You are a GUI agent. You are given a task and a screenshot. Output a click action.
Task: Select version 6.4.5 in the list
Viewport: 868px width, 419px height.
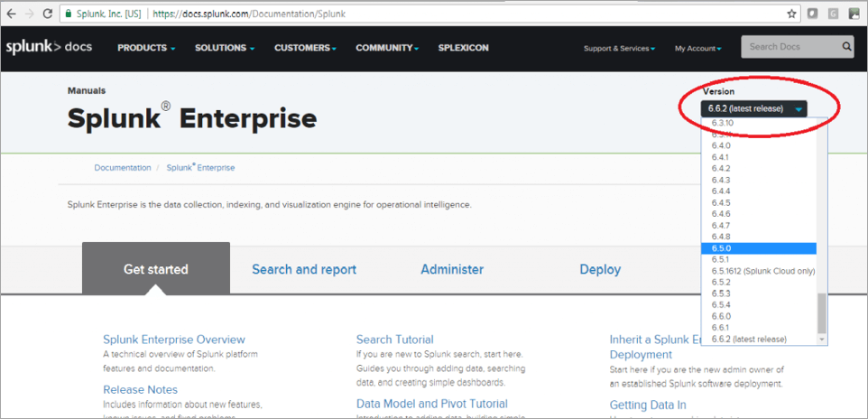pos(759,202)
